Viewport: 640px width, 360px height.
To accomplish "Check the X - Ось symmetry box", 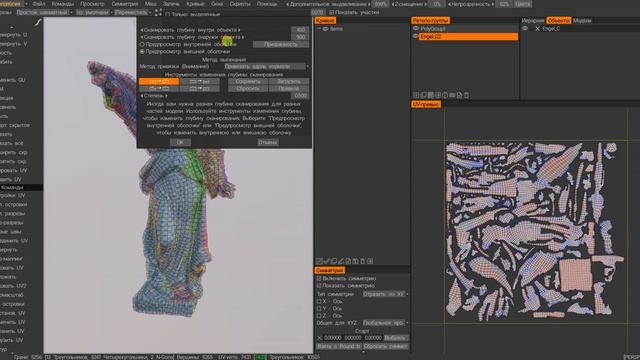I will click(319, 301).
